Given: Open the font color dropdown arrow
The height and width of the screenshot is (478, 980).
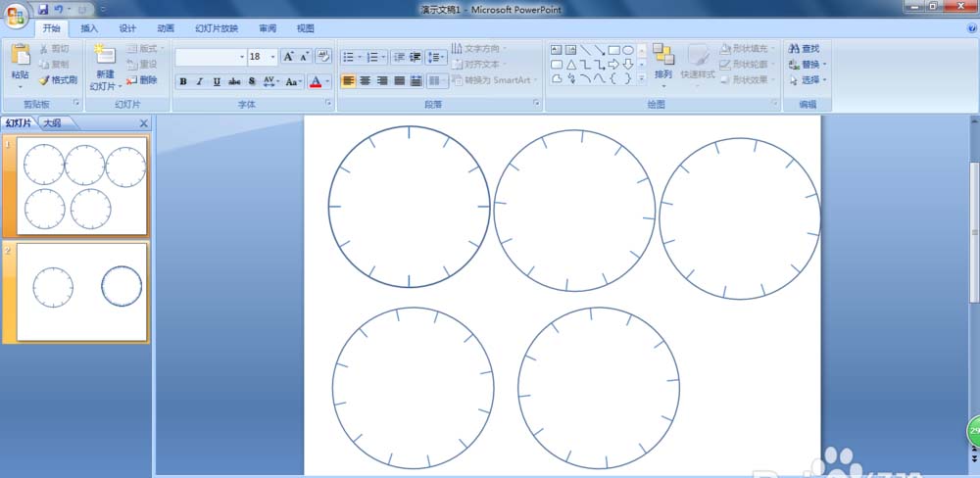Looking at the screenshot, I should click(x=327, y=81).
